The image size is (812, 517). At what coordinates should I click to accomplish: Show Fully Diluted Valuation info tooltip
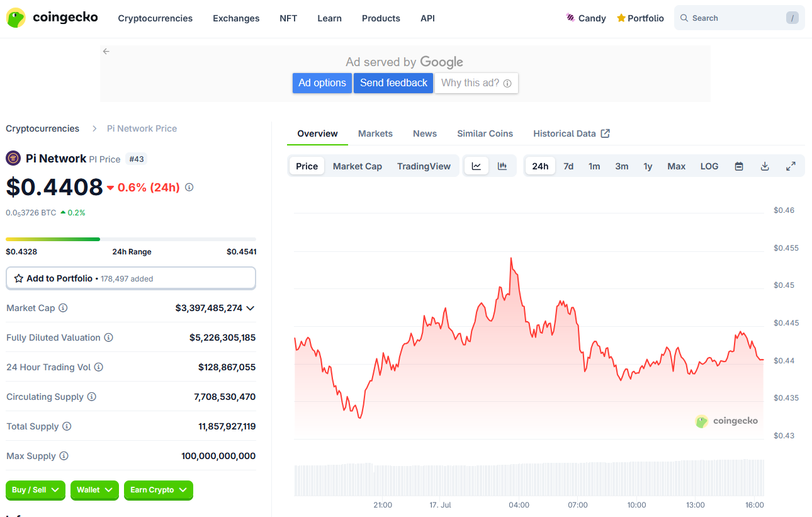click(108, 338)
